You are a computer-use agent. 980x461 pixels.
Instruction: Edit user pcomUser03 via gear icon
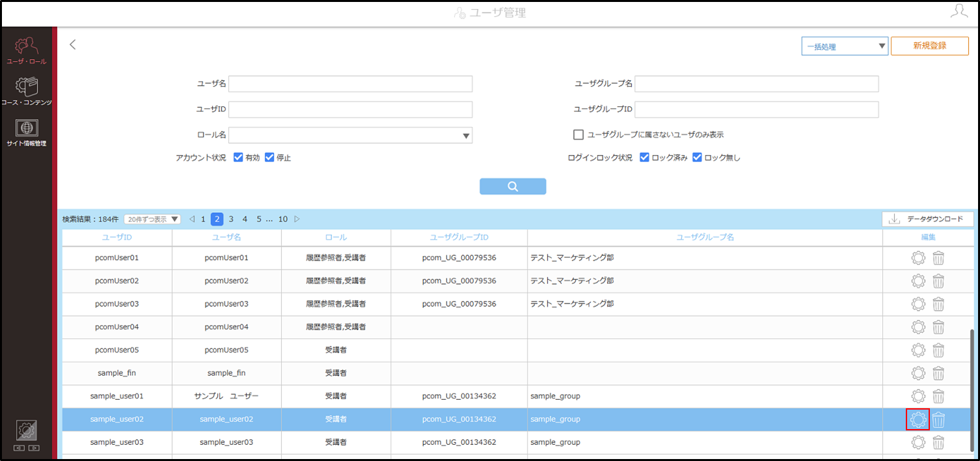pyautogui.click(x=918, y=304)
